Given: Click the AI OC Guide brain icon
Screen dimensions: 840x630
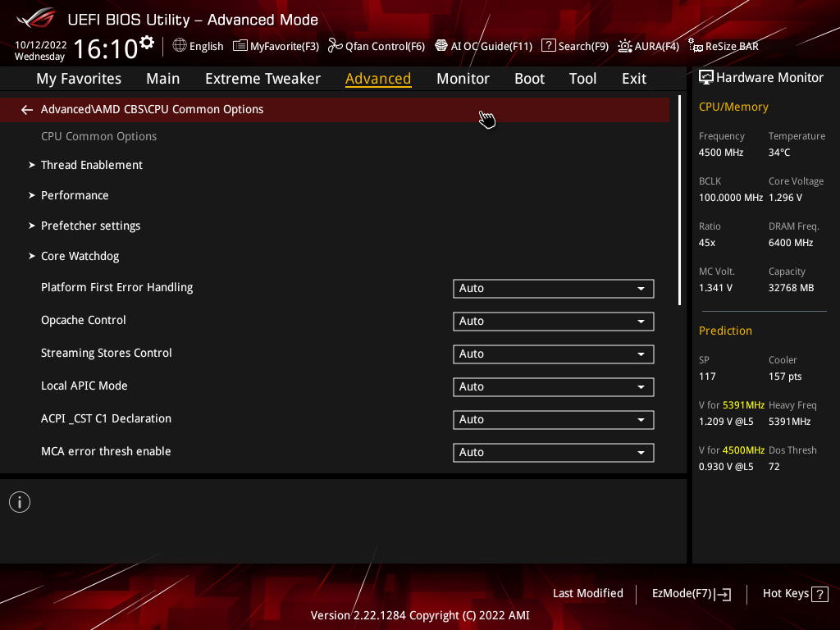Looking at the screenshot, I should pos(441,46).
